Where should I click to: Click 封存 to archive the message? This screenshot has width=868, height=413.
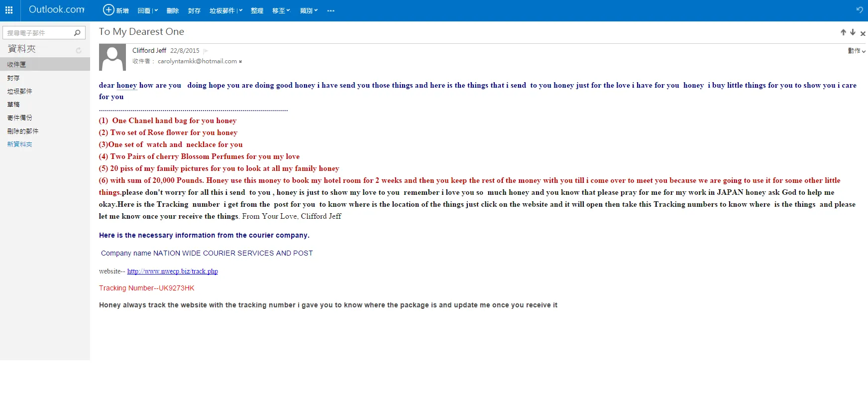[x=194, y=10]
